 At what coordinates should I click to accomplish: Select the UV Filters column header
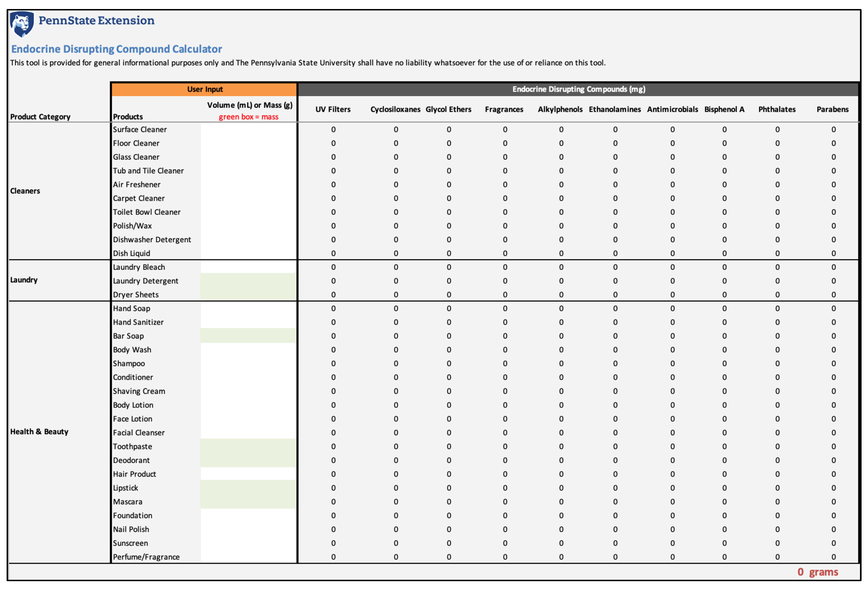point(333,109)
